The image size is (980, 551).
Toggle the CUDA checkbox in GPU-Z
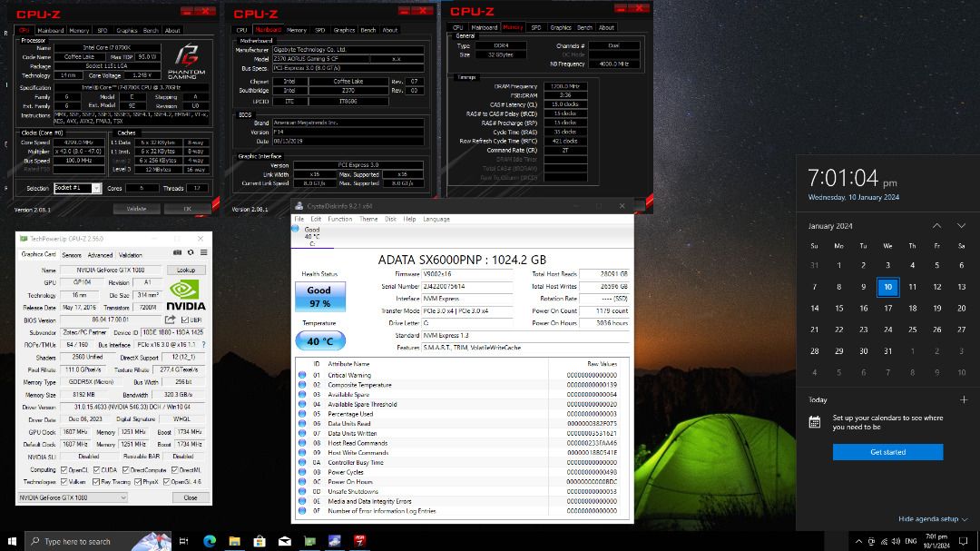point(96,469)
